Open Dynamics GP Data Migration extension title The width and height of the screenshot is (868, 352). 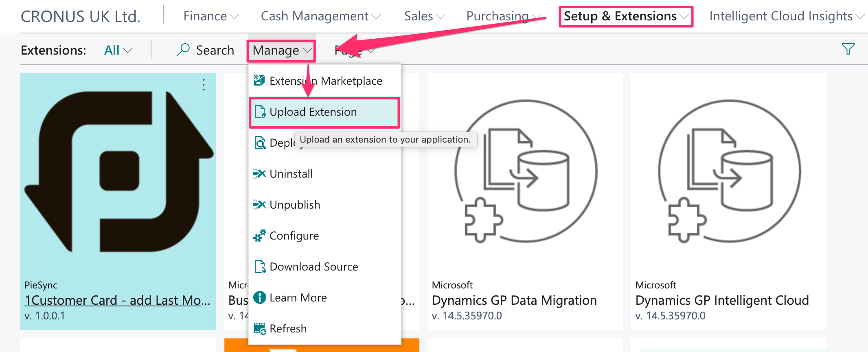(x=514, y=300)
